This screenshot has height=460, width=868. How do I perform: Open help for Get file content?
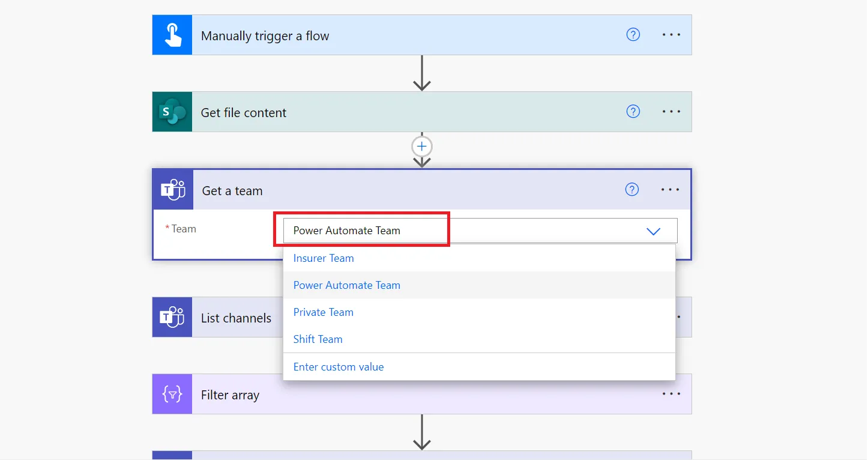tap(633, 112)
